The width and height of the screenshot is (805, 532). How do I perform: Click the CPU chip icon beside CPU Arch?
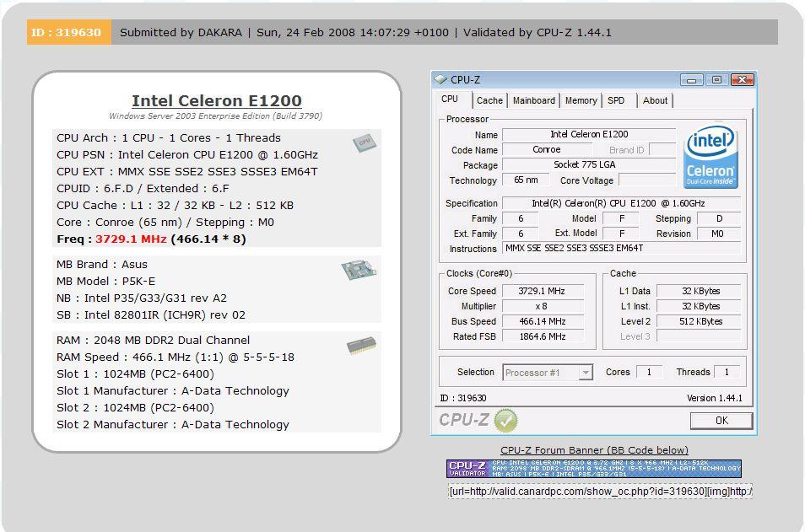coord(365,142)
